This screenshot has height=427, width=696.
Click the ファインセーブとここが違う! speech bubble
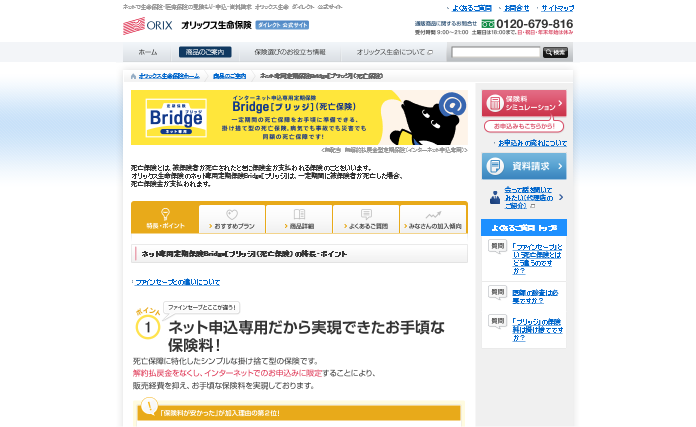pos(202,308)
